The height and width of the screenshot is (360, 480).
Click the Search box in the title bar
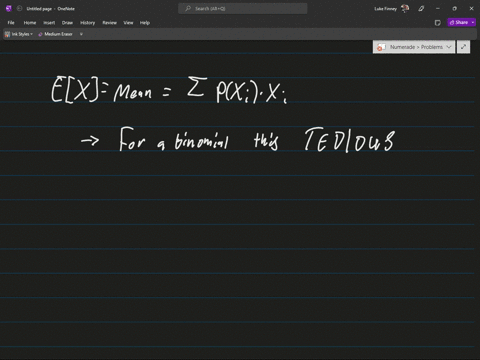(x=243, y=9)
